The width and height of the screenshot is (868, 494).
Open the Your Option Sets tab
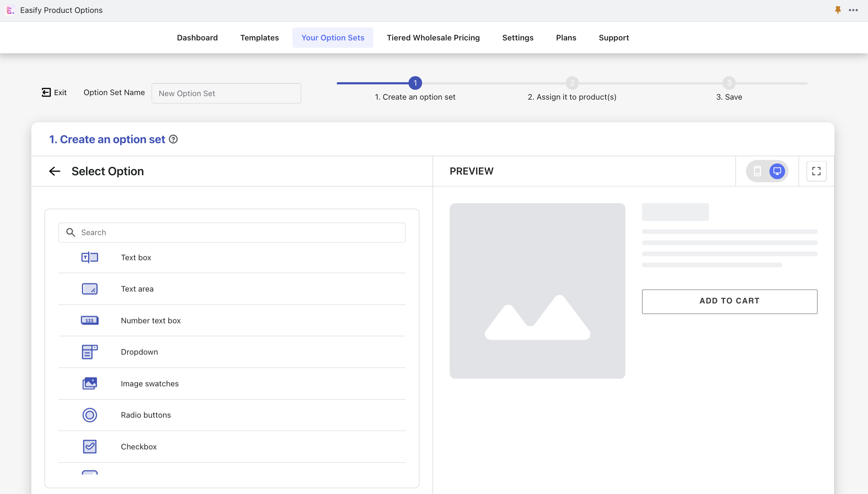pos(333,37)
